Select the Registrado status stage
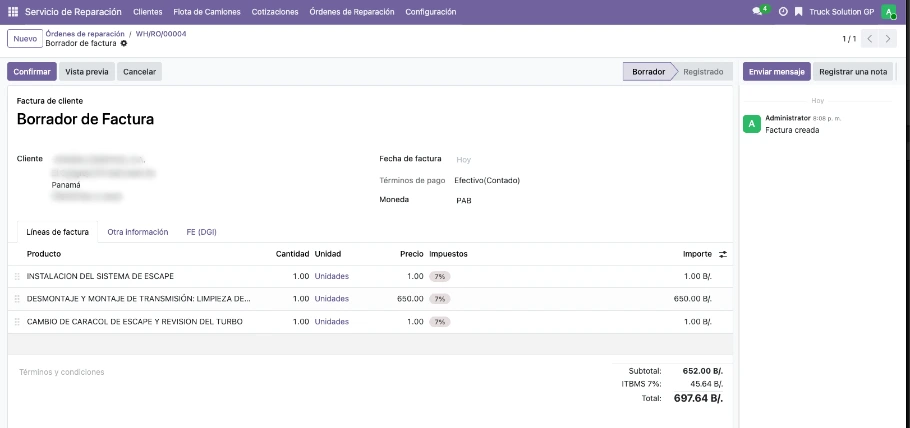Image resolution: width=910 pixels, height=428 pixels. [703, 72]
